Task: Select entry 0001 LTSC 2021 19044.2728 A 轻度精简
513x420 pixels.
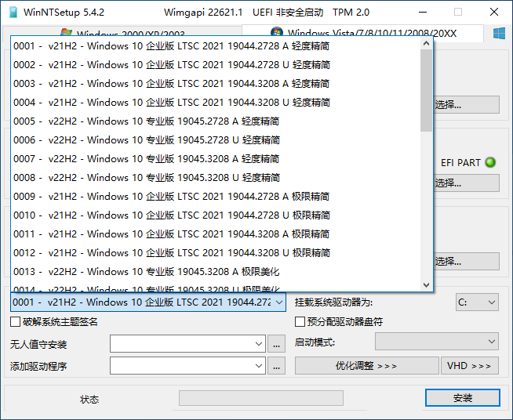Action: pyautogui.click(x=216, y=46)
